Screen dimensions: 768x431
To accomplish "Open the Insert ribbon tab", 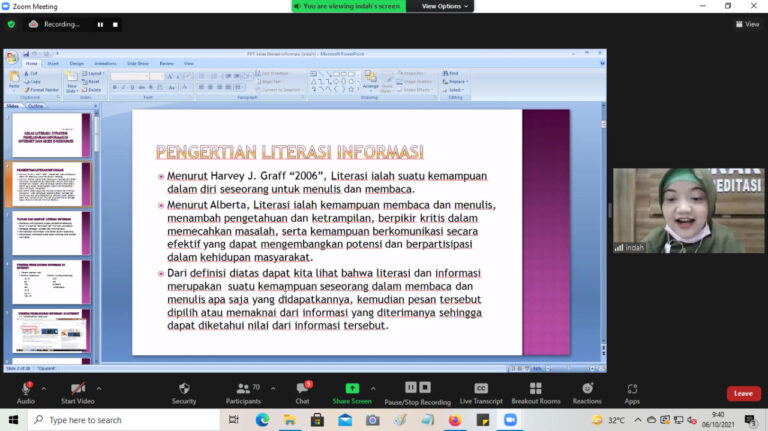I will pos(53,63).
